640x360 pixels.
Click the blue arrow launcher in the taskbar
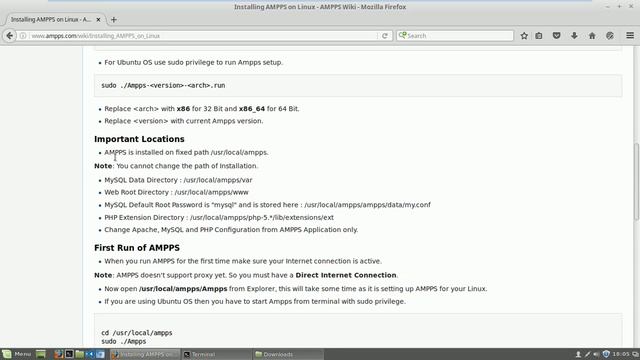(90, 354)
